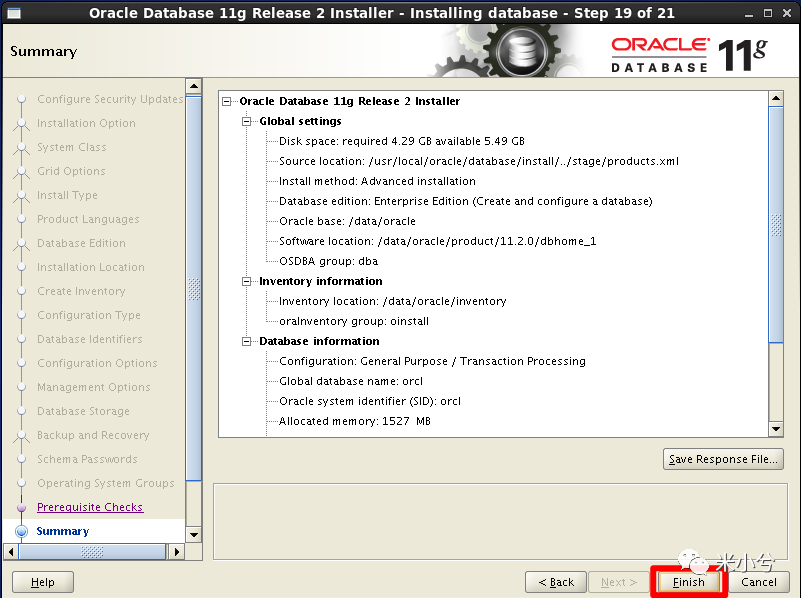Click step list scrollbar down arrow
801x598 pixels.
tap(194, 535)
